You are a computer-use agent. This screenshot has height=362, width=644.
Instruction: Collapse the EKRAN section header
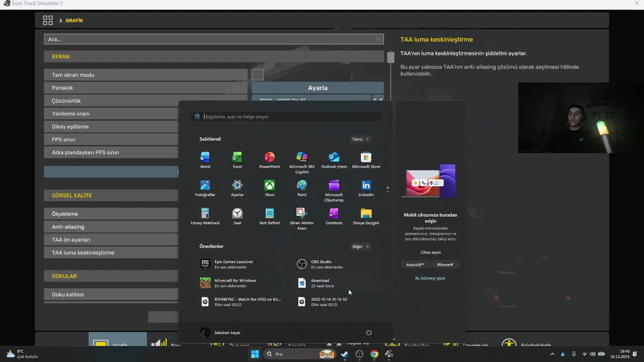click(214, 56)
